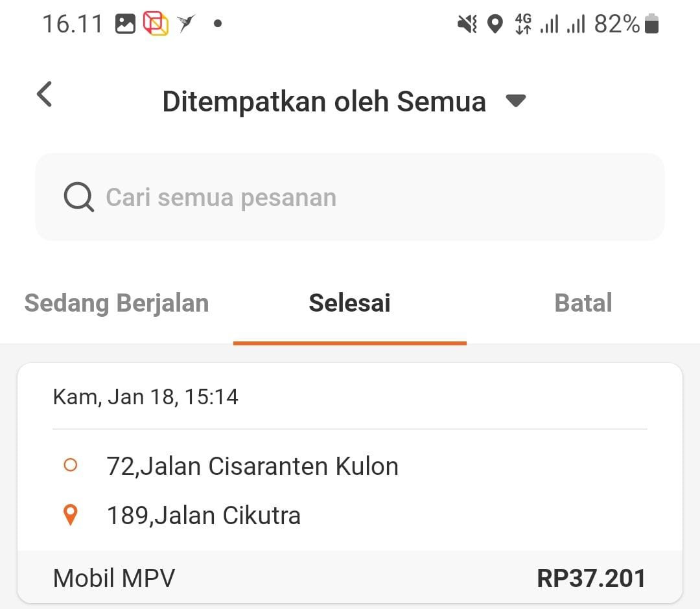Expand the Ditempatkan oleh Semua dropdown arrow

[516, 101]
